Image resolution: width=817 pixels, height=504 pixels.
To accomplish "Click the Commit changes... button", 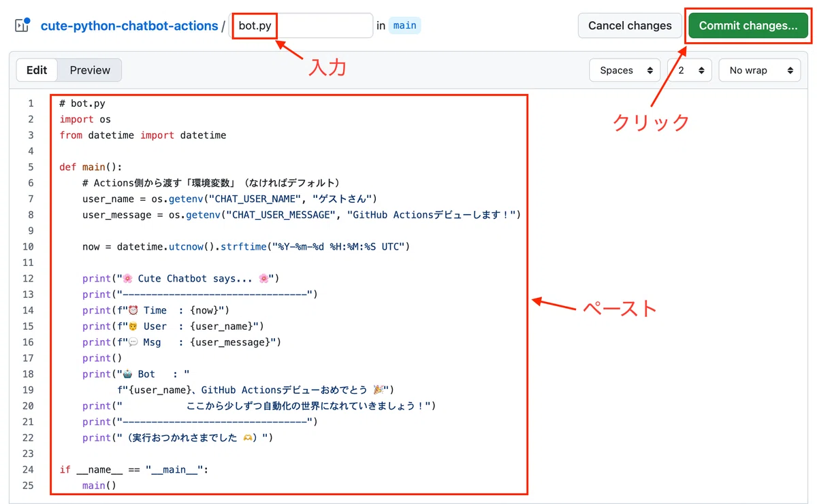I will coord(748,26).
